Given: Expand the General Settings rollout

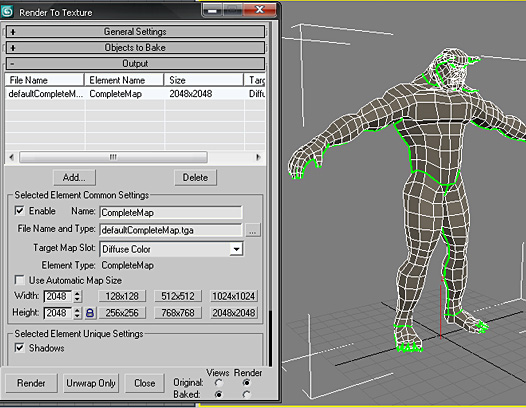Looking at the screenshot, I should click(135, 32).
